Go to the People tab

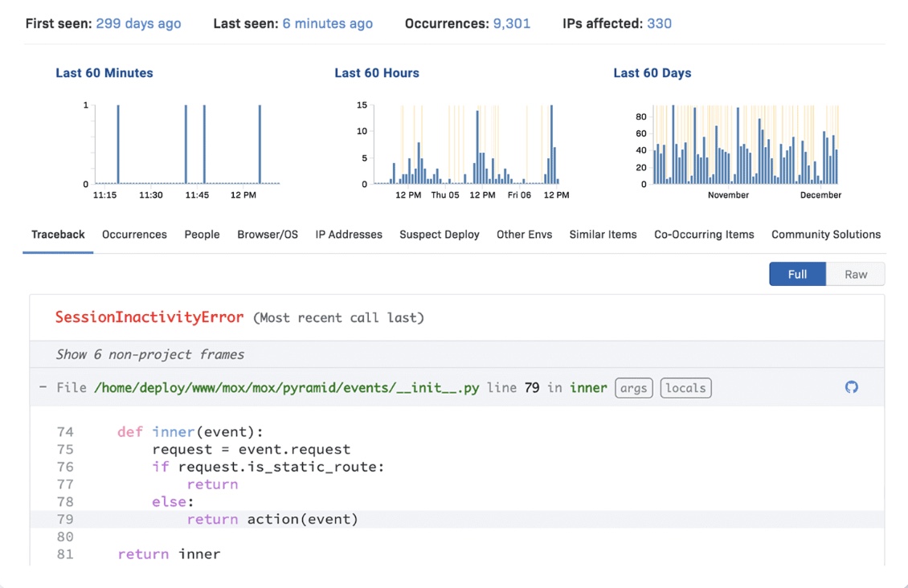click(x=202, y=235)
